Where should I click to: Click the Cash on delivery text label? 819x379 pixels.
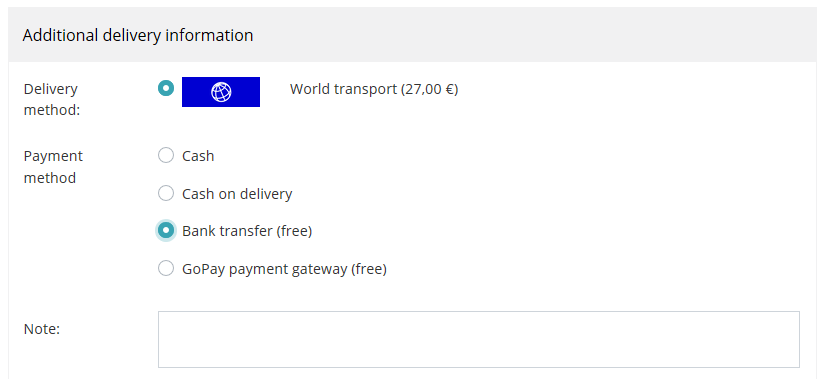coord(237,194)
